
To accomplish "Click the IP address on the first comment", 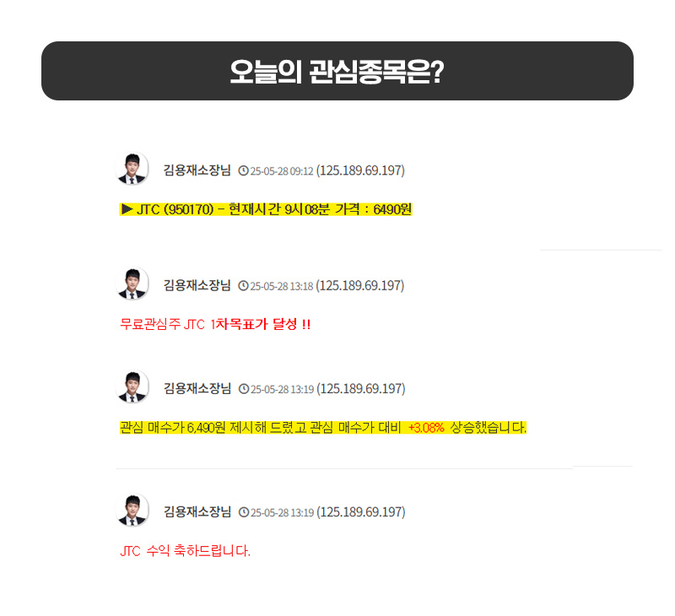I will 361,170.
